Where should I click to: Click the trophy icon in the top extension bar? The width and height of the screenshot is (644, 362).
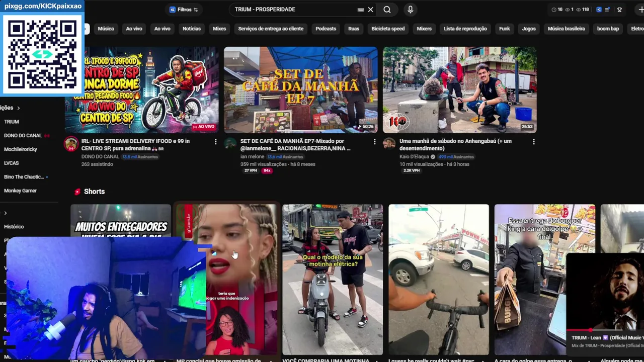tap(619, 10)
